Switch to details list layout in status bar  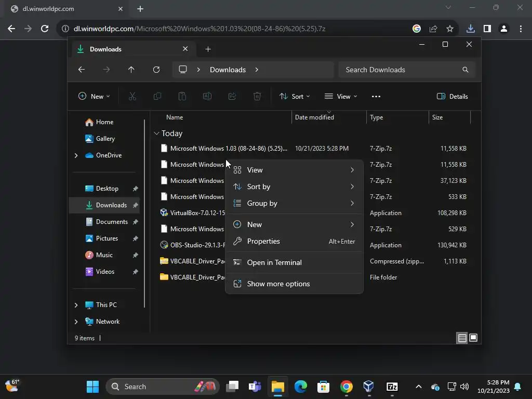point(462,338)
